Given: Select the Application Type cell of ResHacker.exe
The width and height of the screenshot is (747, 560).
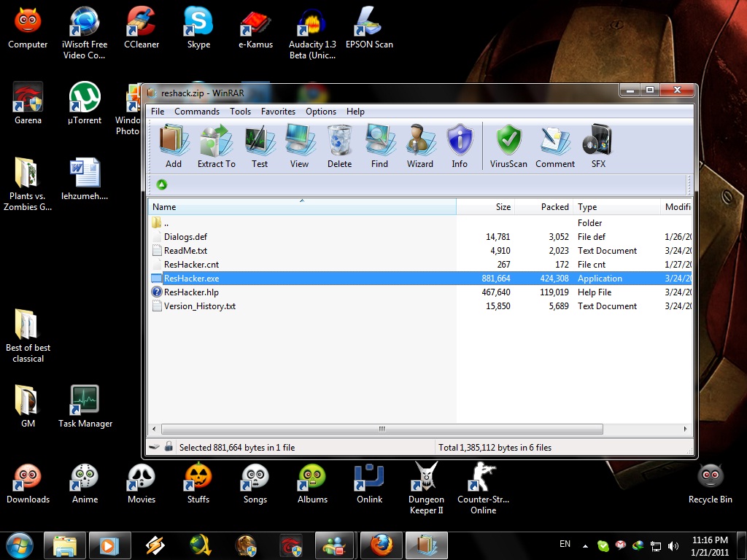Looking at the screenshot, I should tap(600, 278).
